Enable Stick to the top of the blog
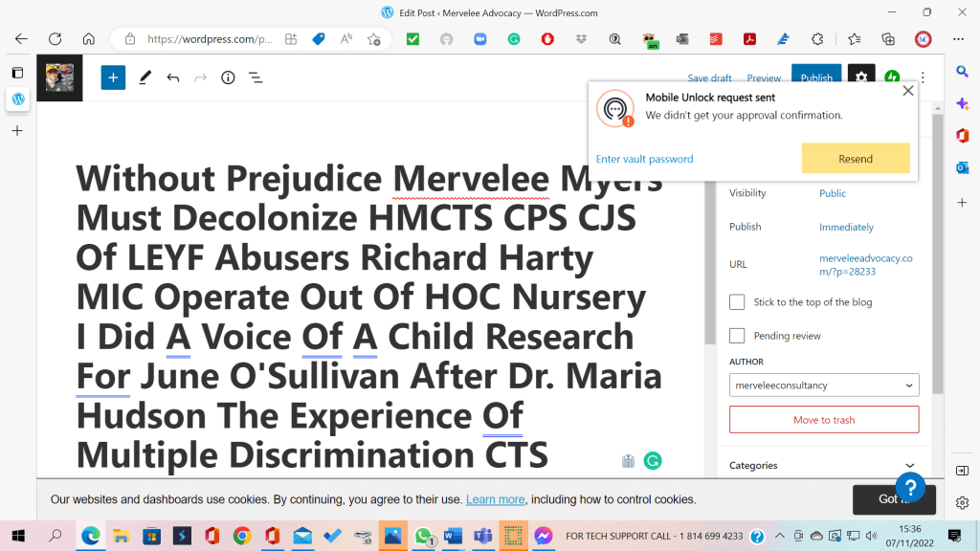This screenshot has height=551, width=980. pyautogui.click(x=737, y=302)
